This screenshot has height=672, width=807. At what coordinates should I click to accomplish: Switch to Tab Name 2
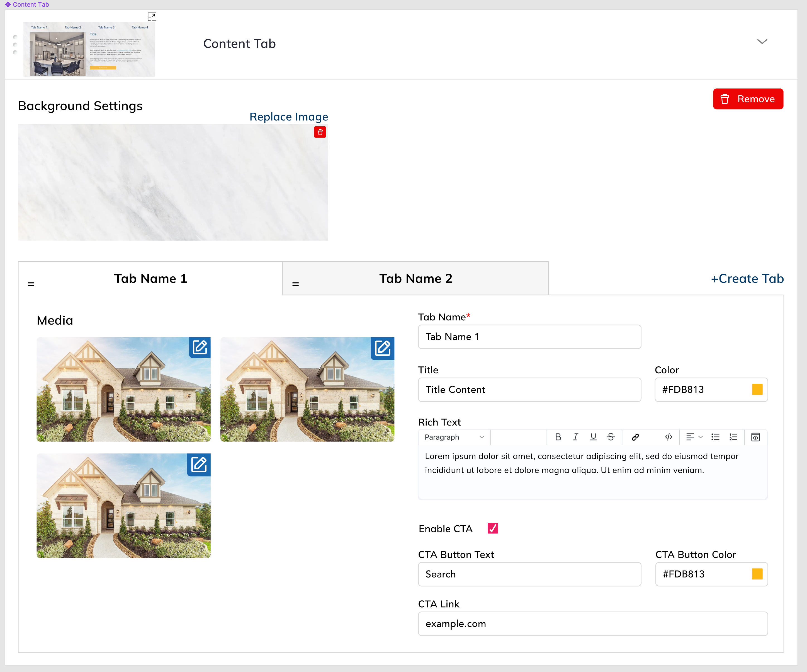(x=415, y=279)
